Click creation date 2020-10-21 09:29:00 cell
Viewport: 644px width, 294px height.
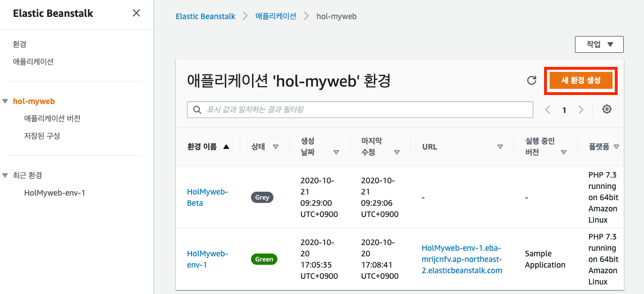coord(319,197)
